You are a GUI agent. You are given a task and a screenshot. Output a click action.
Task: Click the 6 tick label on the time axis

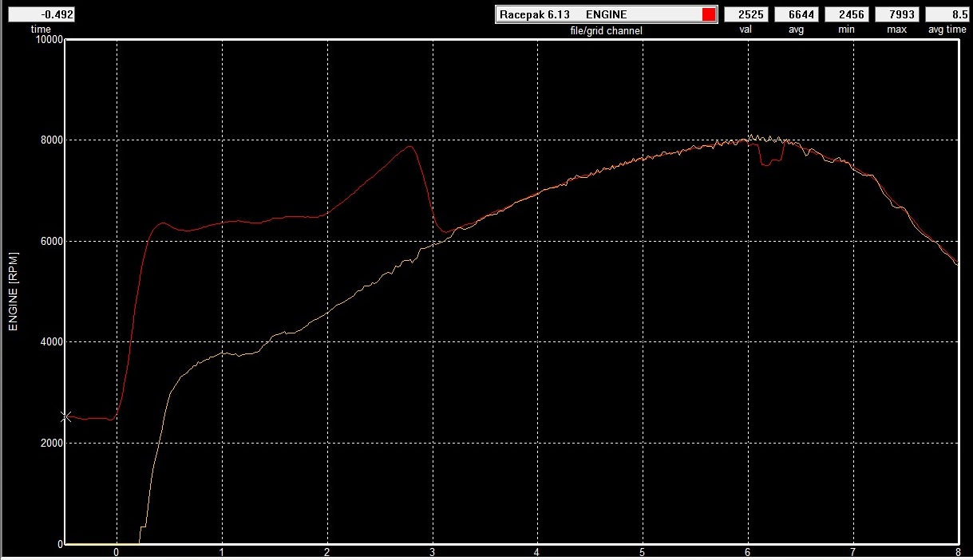(x=748, y=552)
